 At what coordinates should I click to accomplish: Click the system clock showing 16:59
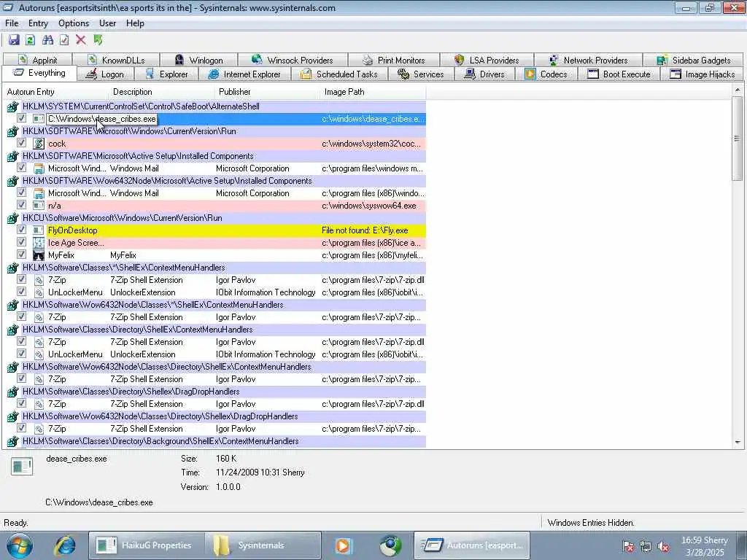(x=704, y=546)
